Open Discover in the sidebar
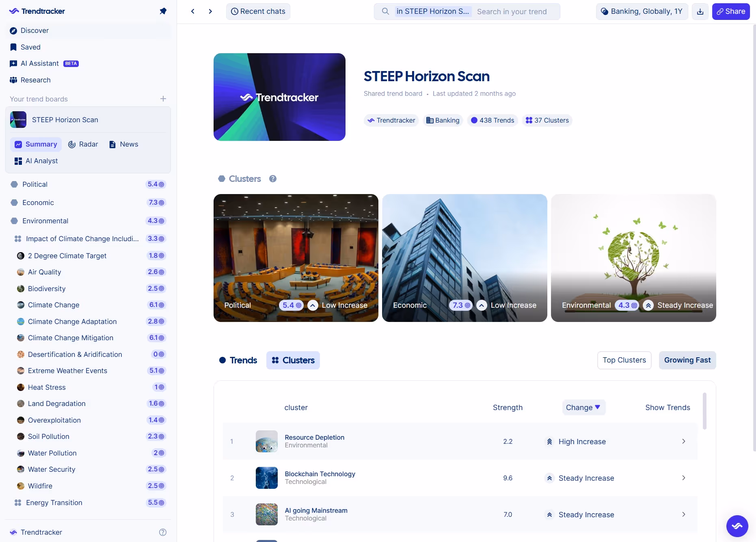 click(x=88, y=30)
